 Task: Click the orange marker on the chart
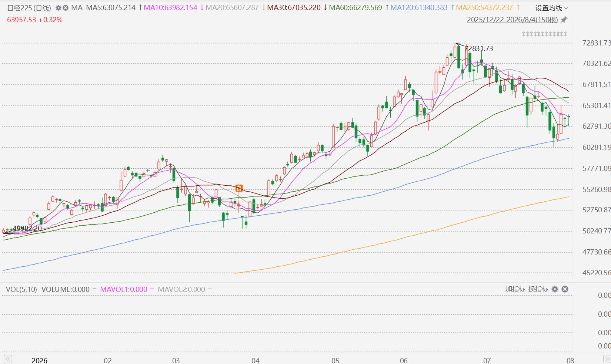[x=239, y=189]
